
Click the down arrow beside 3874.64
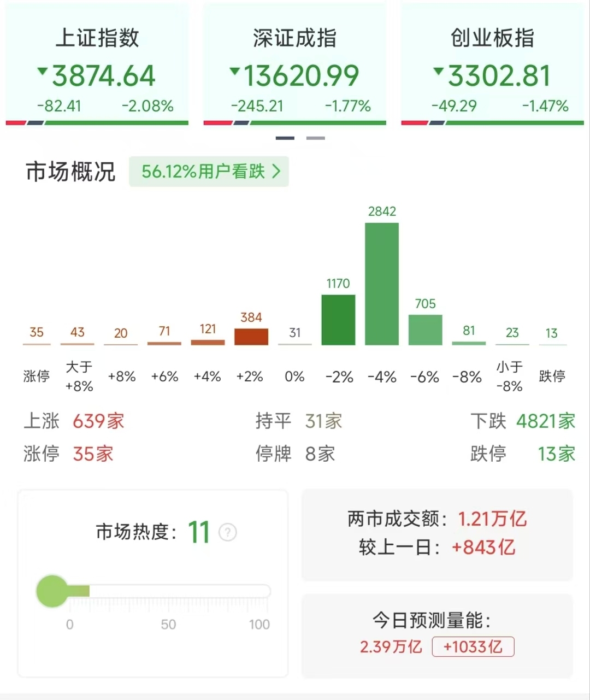point(42,71)
